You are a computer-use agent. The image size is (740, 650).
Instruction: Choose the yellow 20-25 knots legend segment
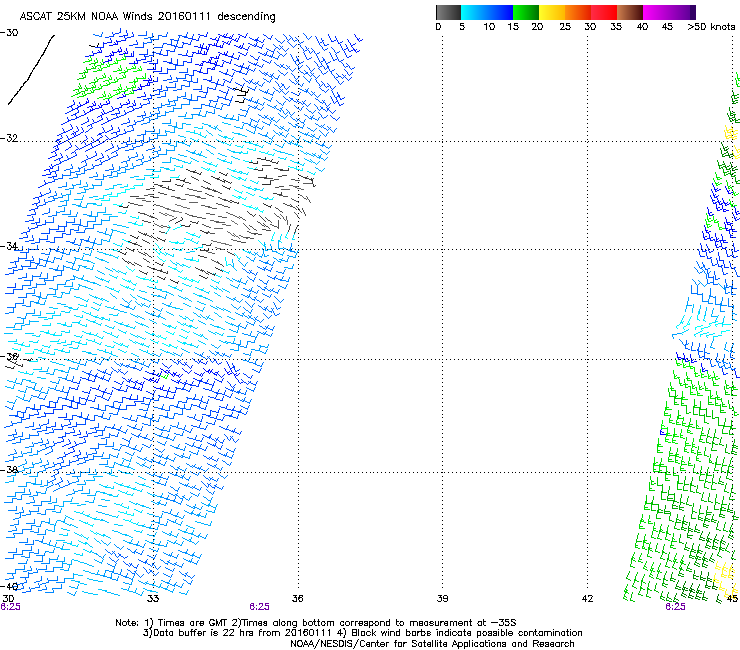pyautogui.click(x=552, y=12)
